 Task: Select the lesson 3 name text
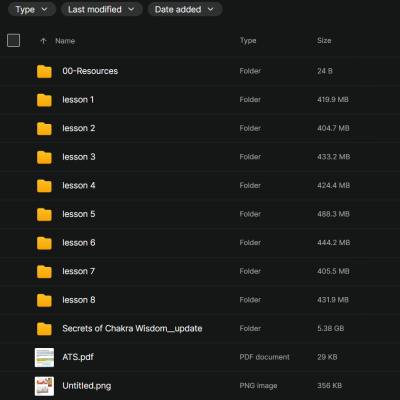pyautogui.click(x=79, y=157)
